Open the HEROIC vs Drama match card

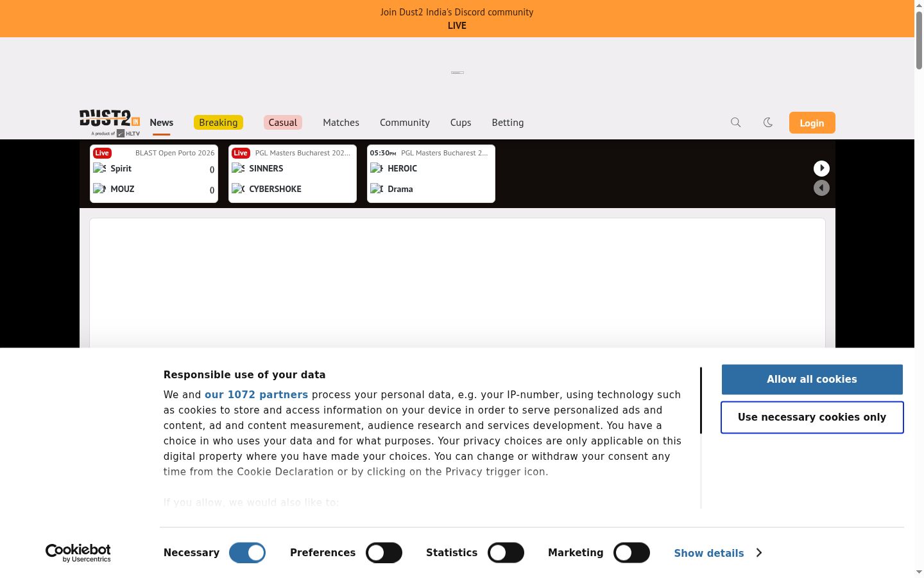coord(431,174)
